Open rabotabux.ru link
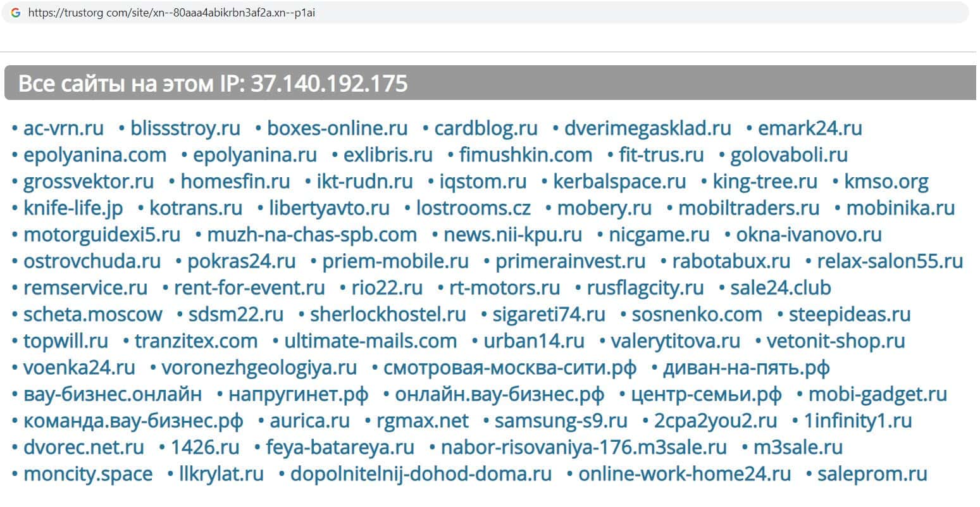Screen dimensions: 980x507 (731, 261)
